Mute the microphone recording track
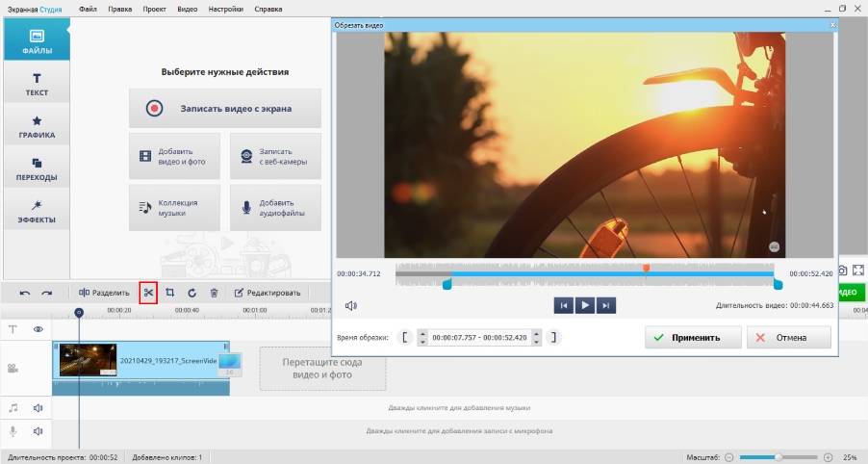This screenshot has width=868, height=464. pyautogui.click(x=38, y=431)
